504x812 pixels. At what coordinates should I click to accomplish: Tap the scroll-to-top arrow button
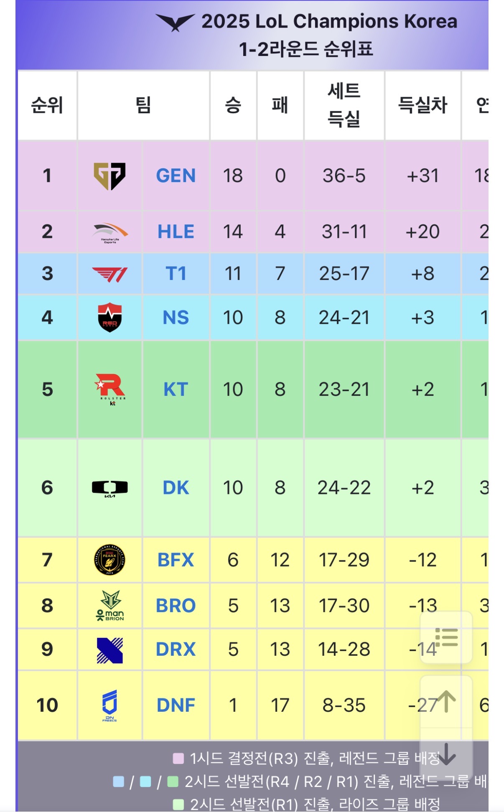[446, 701]
